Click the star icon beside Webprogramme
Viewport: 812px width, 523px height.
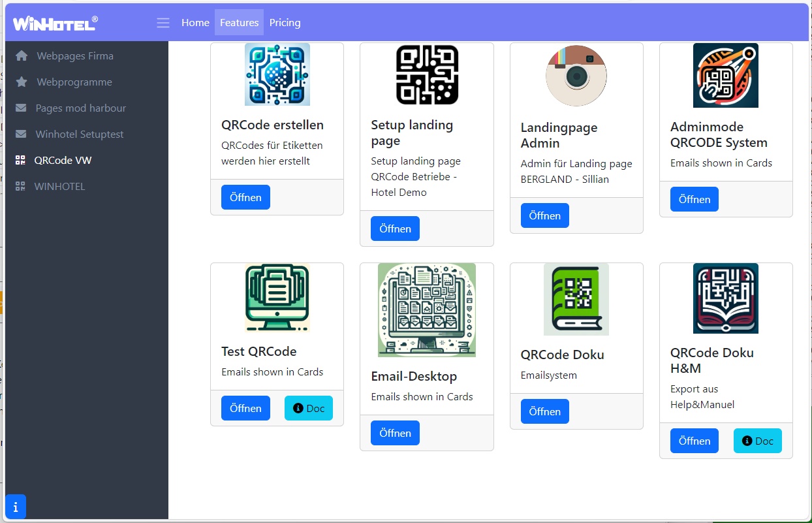(22, 82)
